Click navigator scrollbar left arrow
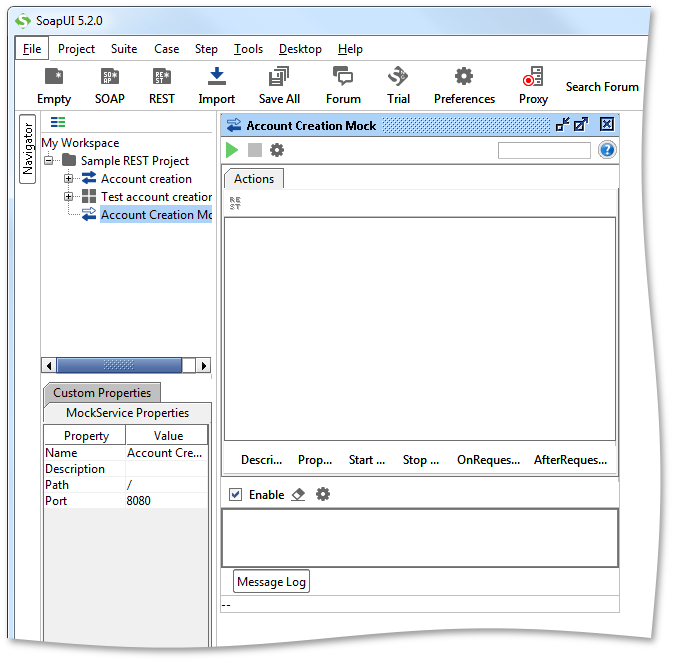The image size is (674, 662). coord(49,365)
